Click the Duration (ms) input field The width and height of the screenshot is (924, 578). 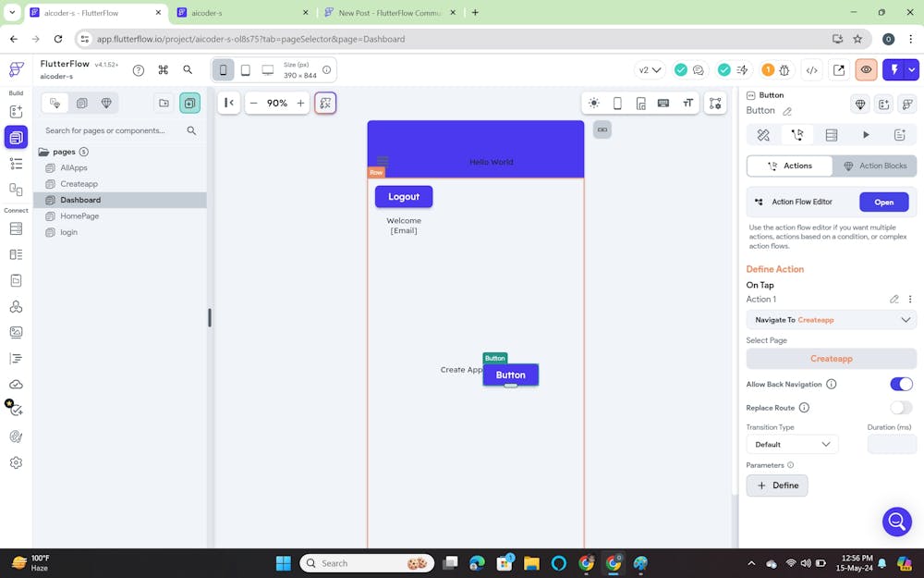coord(891,444)
